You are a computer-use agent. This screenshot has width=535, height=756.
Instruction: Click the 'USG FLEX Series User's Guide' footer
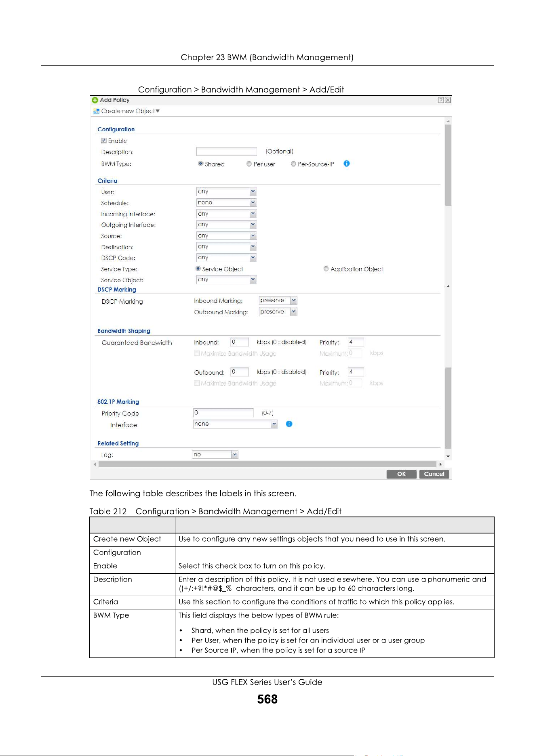tap(267, 682)
